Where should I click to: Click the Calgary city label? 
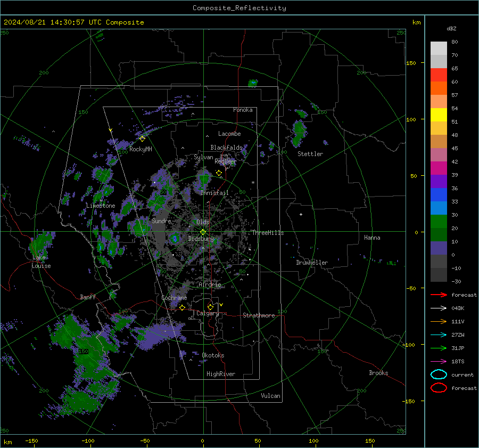point(208,313)
